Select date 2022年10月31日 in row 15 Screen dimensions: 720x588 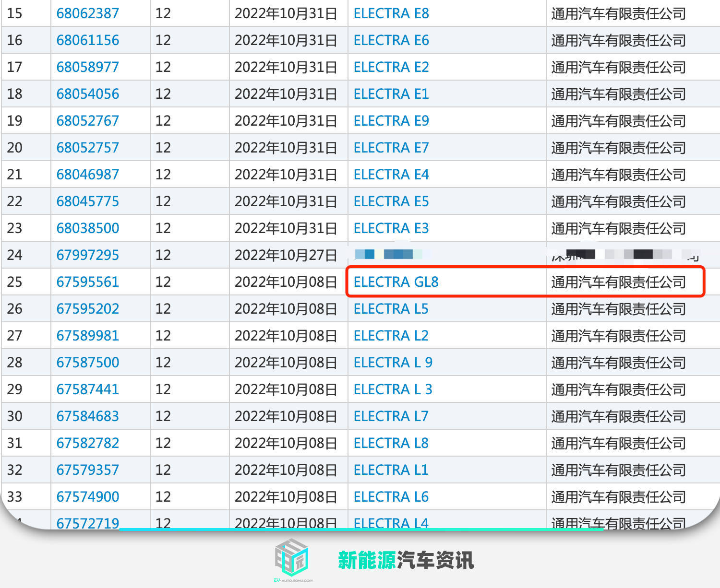click(286, 13)
